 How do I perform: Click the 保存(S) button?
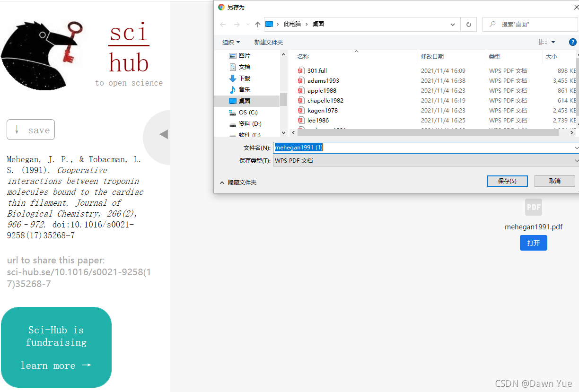tap(507, 181)
